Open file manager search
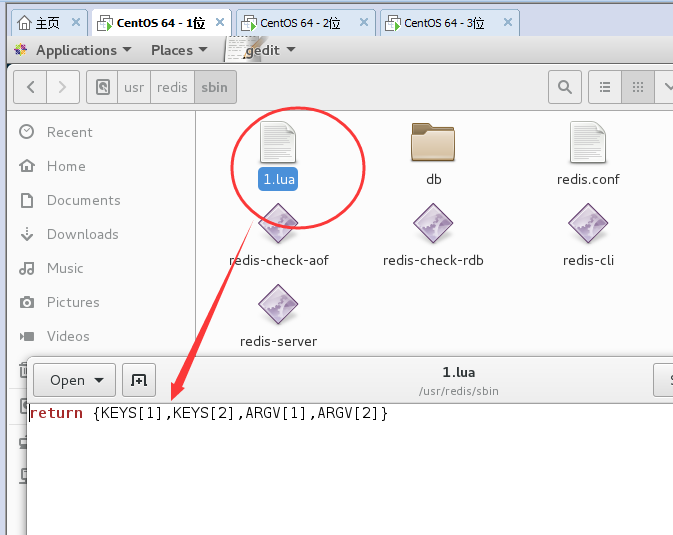673x535 pixels. pyautogui.click(x=565, y=87)
